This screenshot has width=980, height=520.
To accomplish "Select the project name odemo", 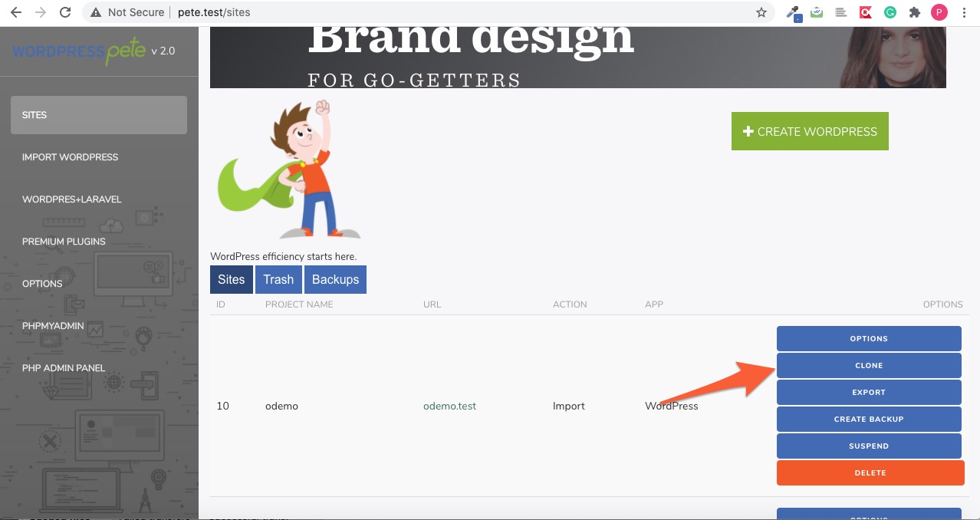I will [x=281, y=406].
